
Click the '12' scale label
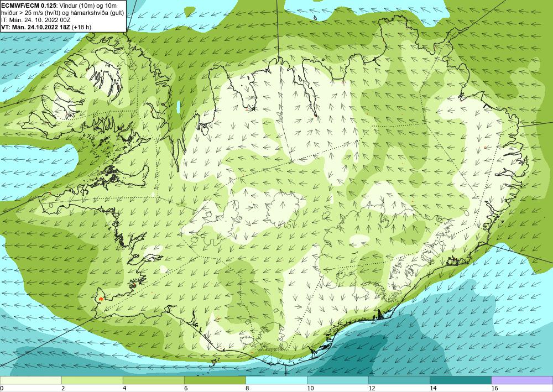(372, 388)
